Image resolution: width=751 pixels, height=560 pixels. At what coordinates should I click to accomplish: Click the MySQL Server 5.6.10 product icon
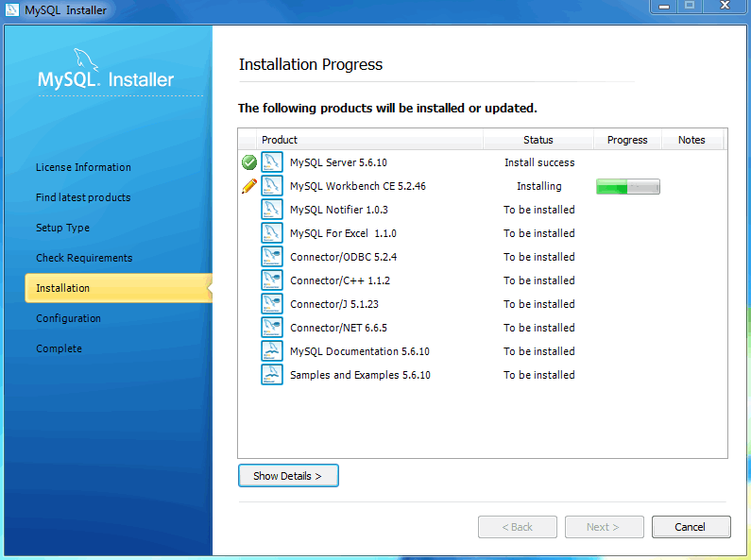pyautogui.click(x=271, y=162)
